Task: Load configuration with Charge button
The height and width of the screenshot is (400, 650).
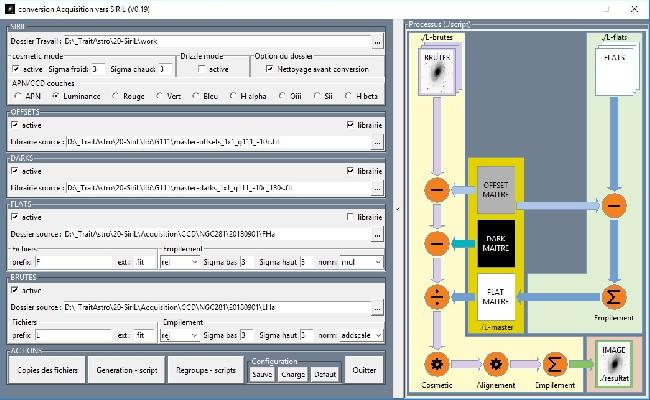Action: pyautogui.click(x=293, y=374)
